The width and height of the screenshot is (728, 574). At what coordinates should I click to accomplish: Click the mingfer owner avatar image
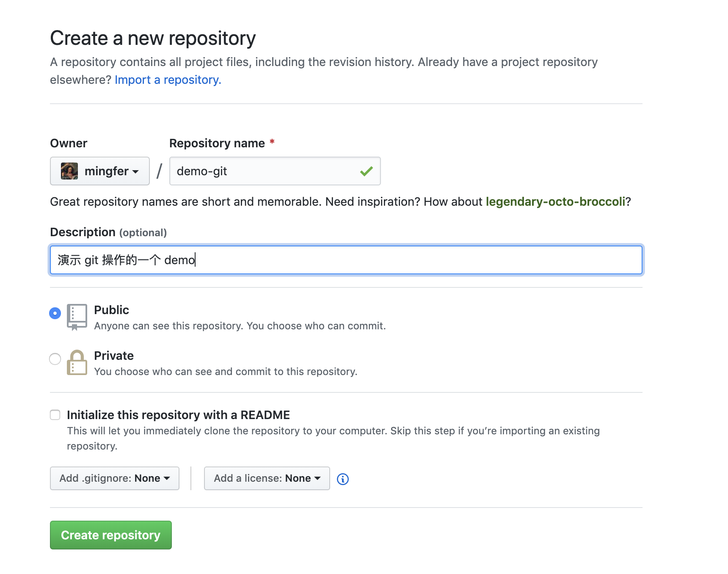tap(69, 171)
